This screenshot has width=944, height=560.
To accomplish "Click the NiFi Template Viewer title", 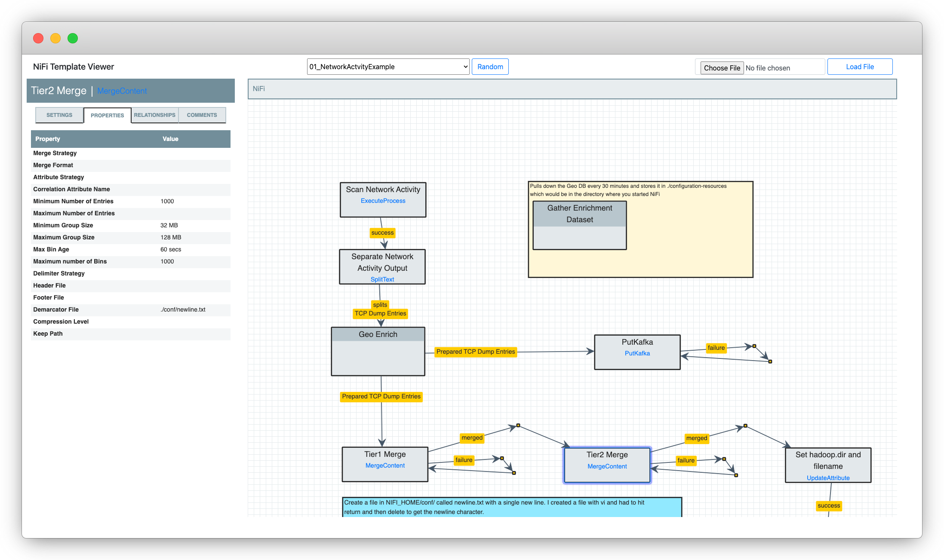I will tap(74, 67).
